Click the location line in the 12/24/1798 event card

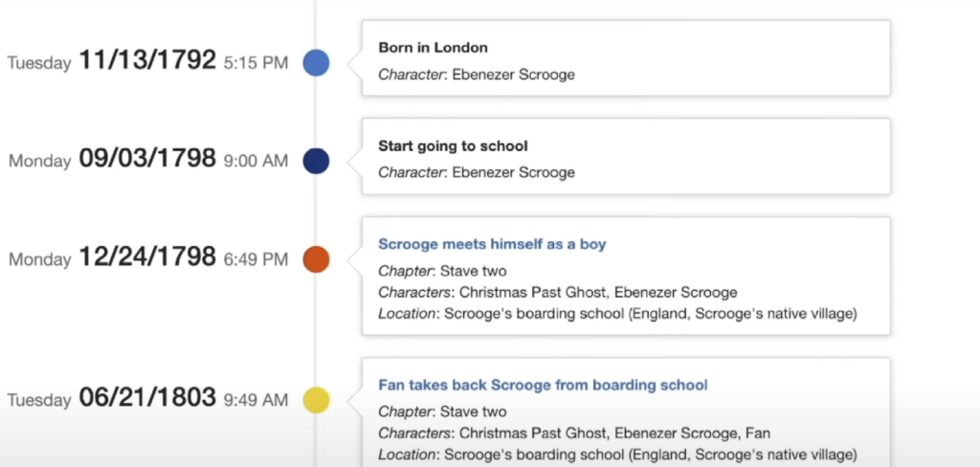point(617,313)
